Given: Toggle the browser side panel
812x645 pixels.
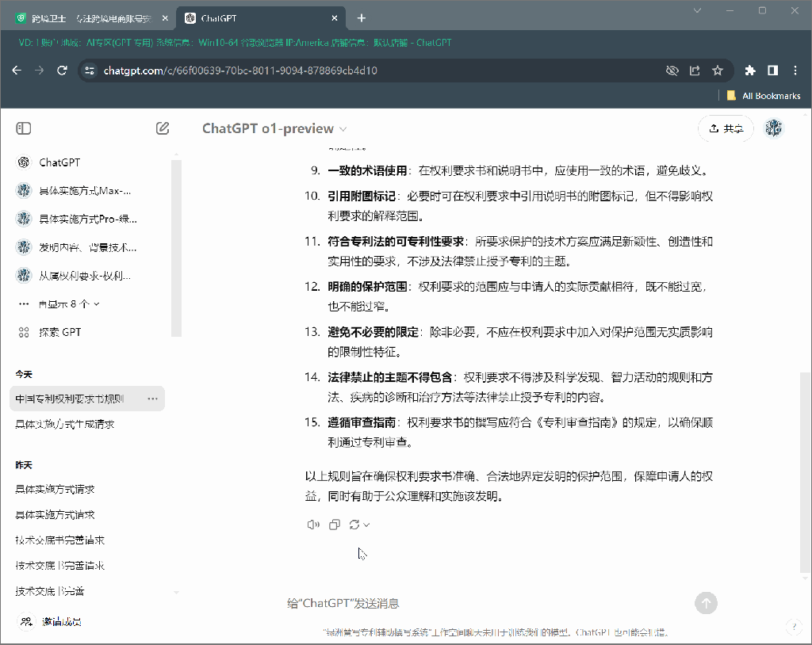Looking at the screenshot, I should click(772, 71).
